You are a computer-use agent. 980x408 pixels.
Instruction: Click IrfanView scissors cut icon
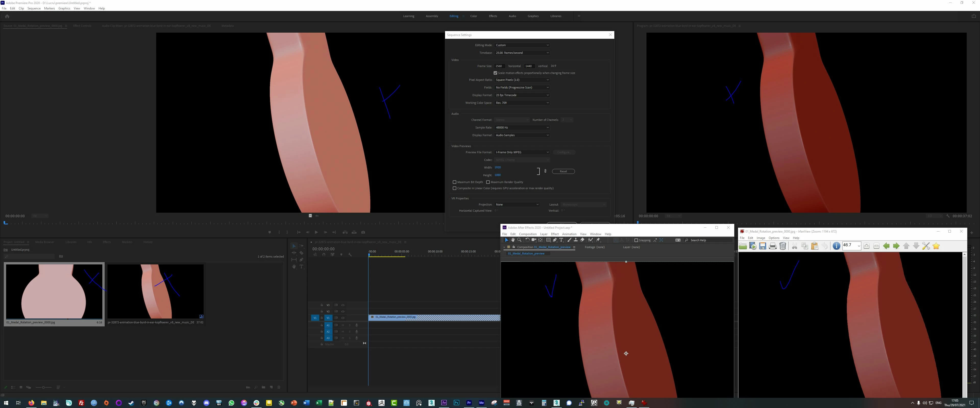pos(794,246)
